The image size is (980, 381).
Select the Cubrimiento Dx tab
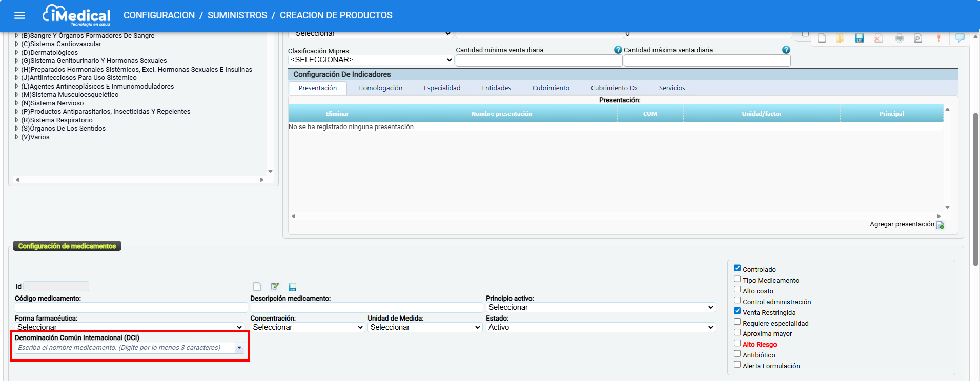[x=614, y=88]
